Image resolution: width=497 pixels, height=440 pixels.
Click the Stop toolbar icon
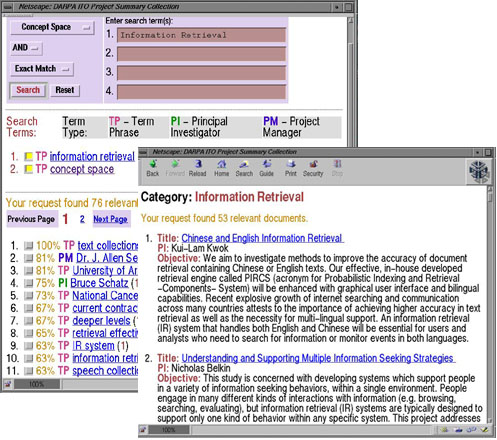(337, 168)
